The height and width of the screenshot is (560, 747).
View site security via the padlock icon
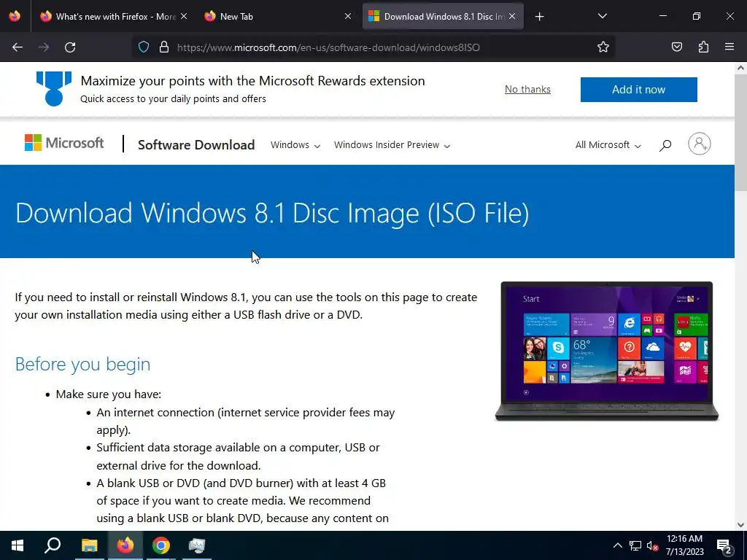[x=164, y=47]
